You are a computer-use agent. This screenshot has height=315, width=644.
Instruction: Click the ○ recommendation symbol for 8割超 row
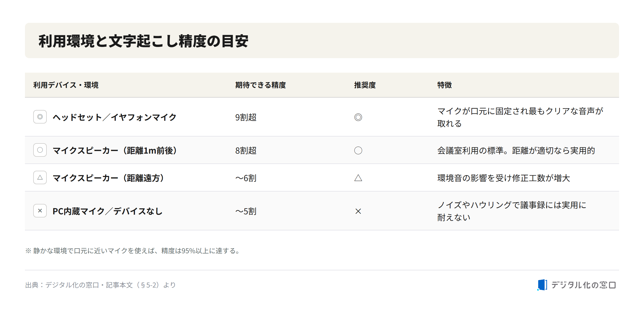pos(358,150)
